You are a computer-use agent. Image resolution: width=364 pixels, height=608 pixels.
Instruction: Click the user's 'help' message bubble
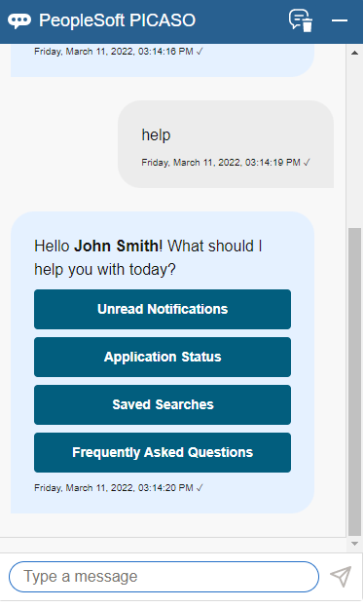(x=226, y=144)
